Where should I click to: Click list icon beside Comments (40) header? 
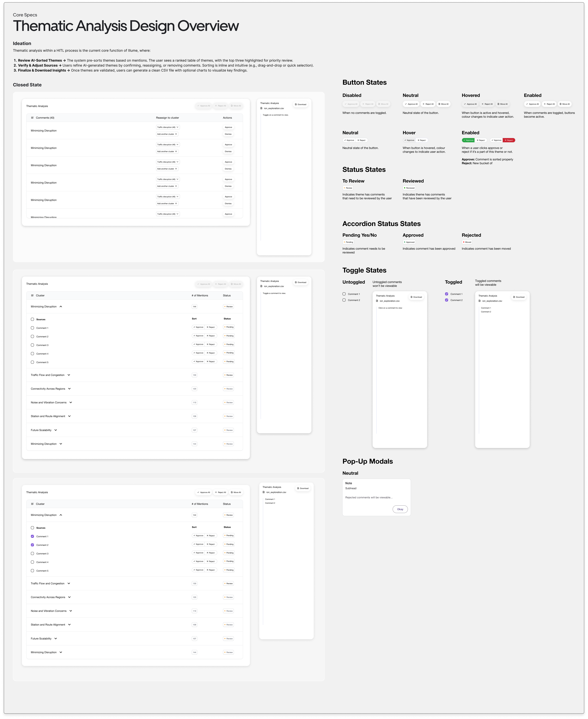(x=33, y=117)
